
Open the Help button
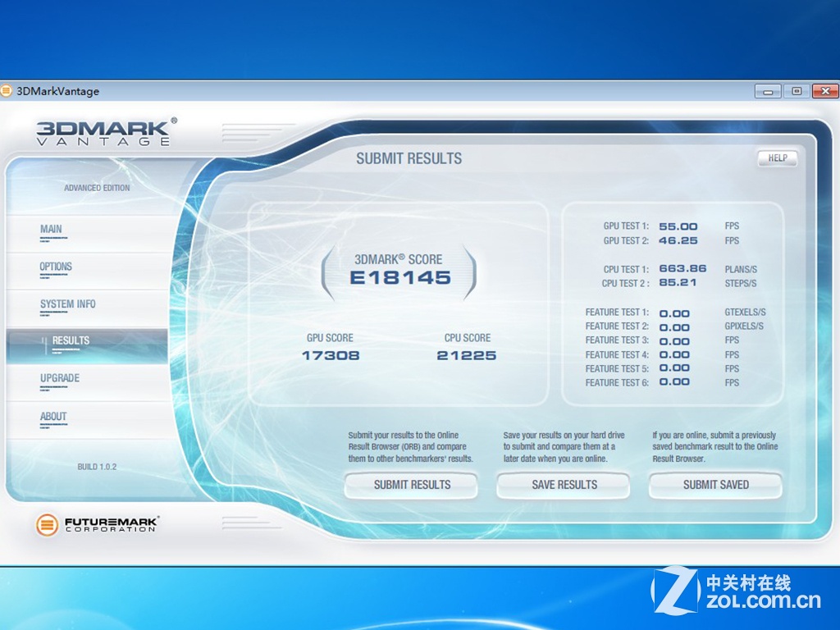click(777, 158)
